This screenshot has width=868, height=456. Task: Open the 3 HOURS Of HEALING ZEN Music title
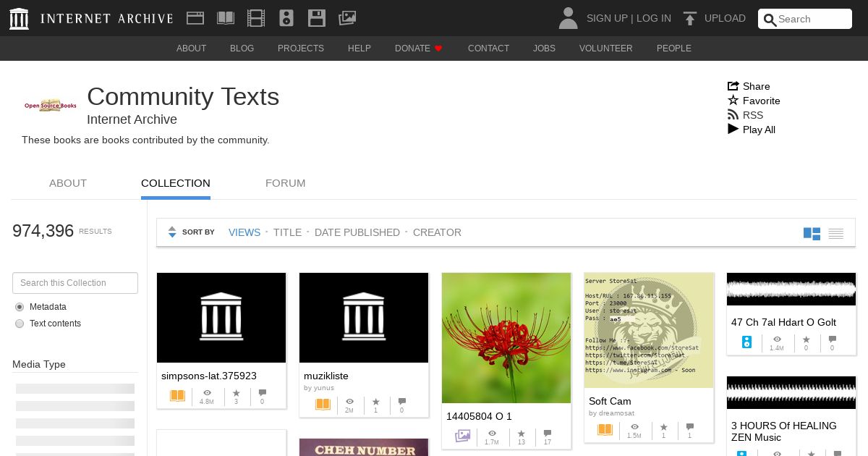(783, 431)
